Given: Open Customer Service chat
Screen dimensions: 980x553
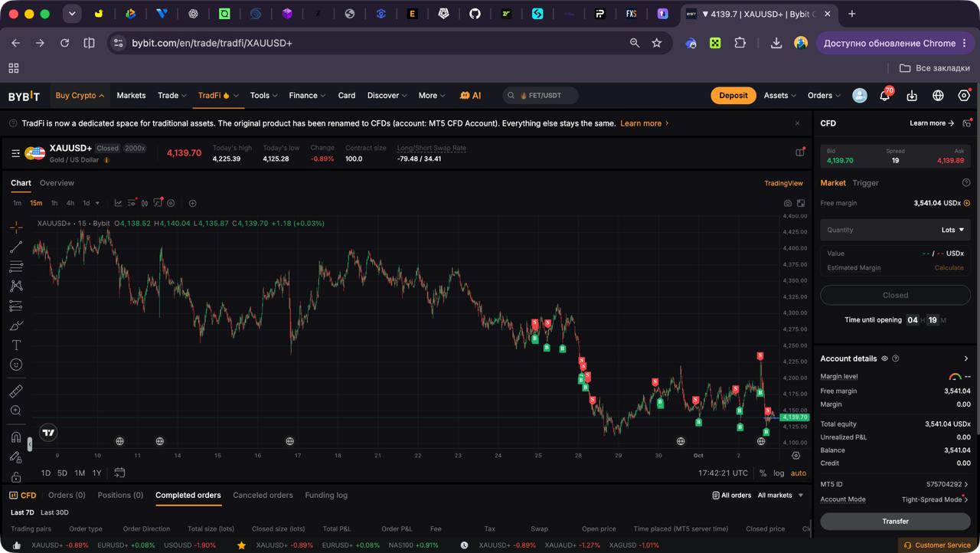Looking at the screenshot, I should (937, 545).
